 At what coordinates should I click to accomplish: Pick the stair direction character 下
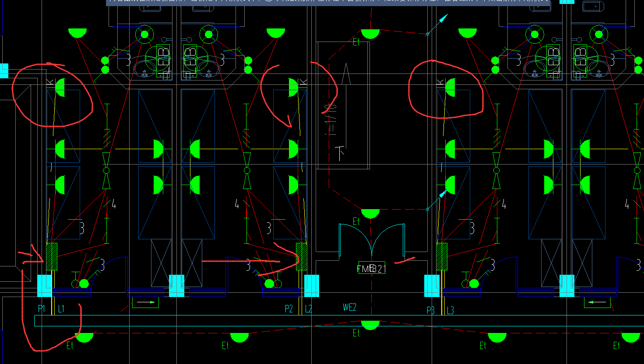[x=340, y=153]
